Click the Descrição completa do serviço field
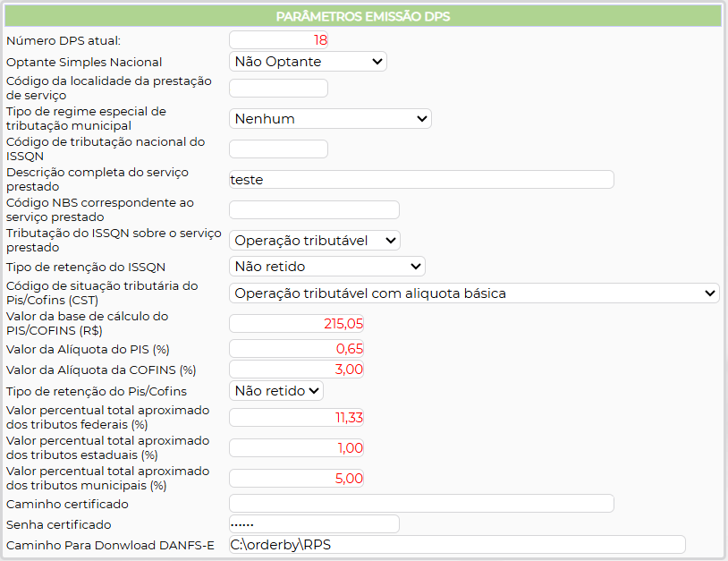 click(x=421, y=179)
